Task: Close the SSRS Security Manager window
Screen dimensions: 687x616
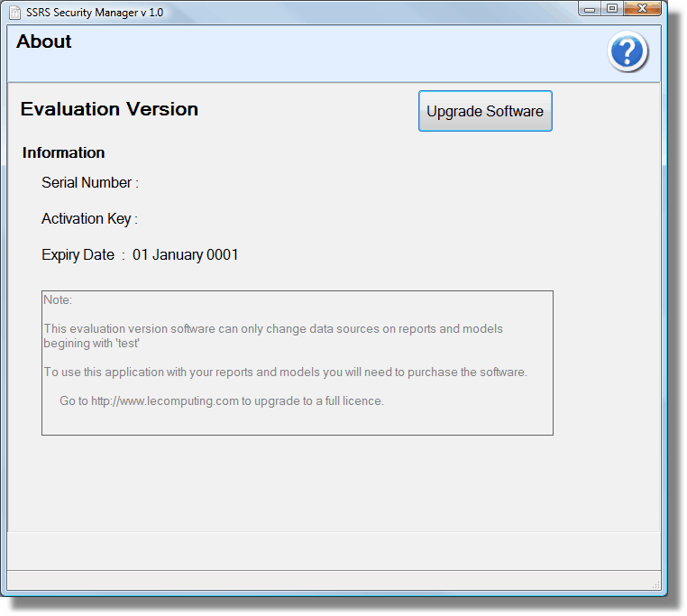Action: coord(642,9)
